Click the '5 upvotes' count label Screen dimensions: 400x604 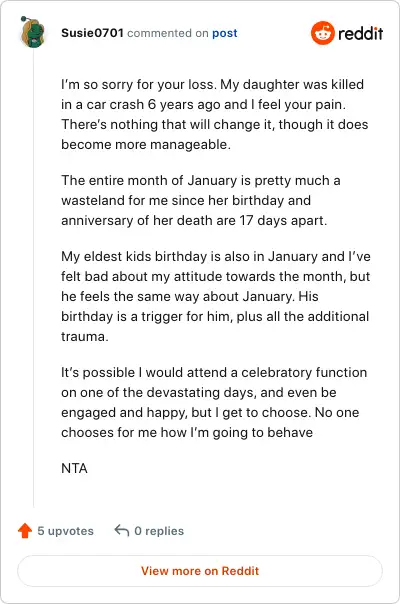(66, 531)
